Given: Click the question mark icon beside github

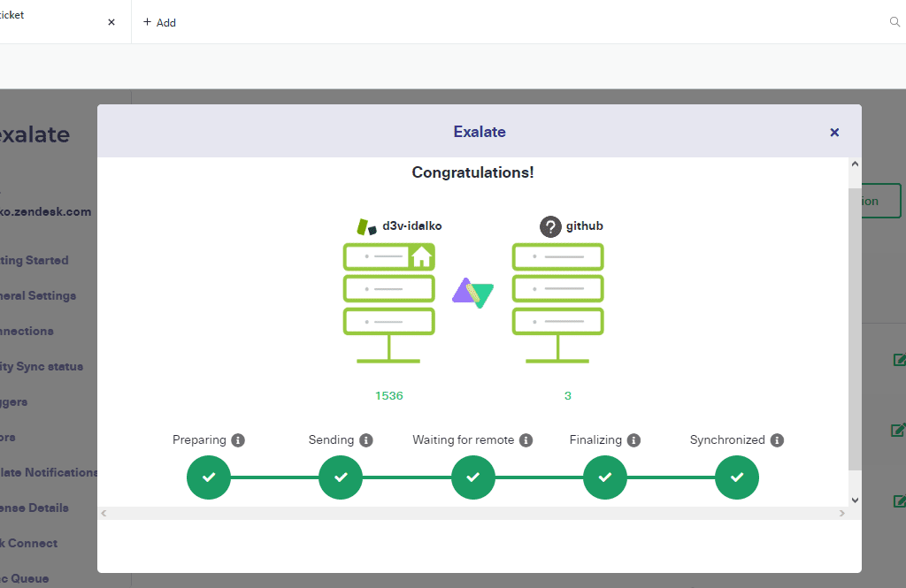Looking at the screenshot, I should (550, 226).
